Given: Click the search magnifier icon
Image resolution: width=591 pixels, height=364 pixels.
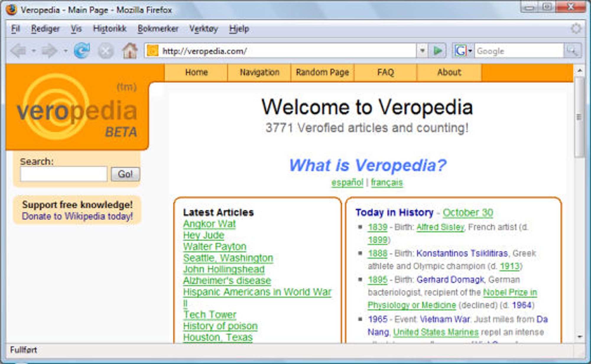Looking at the screenshot, I should coord(572,51).
